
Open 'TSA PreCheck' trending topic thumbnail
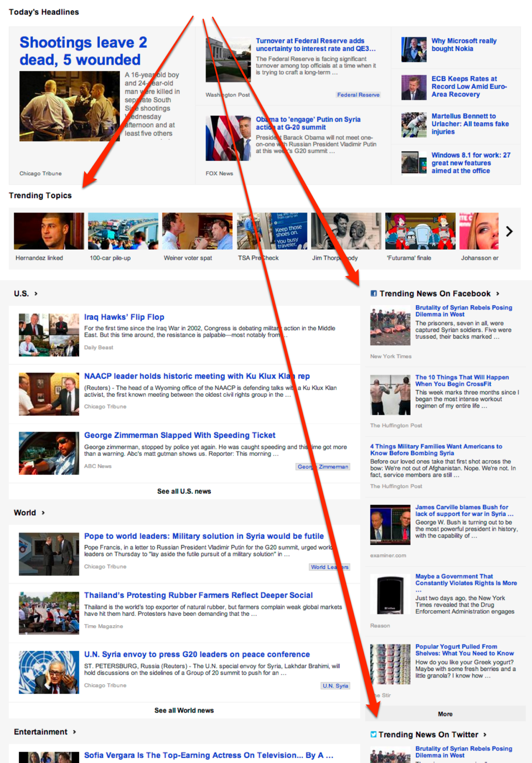[272, 231]
